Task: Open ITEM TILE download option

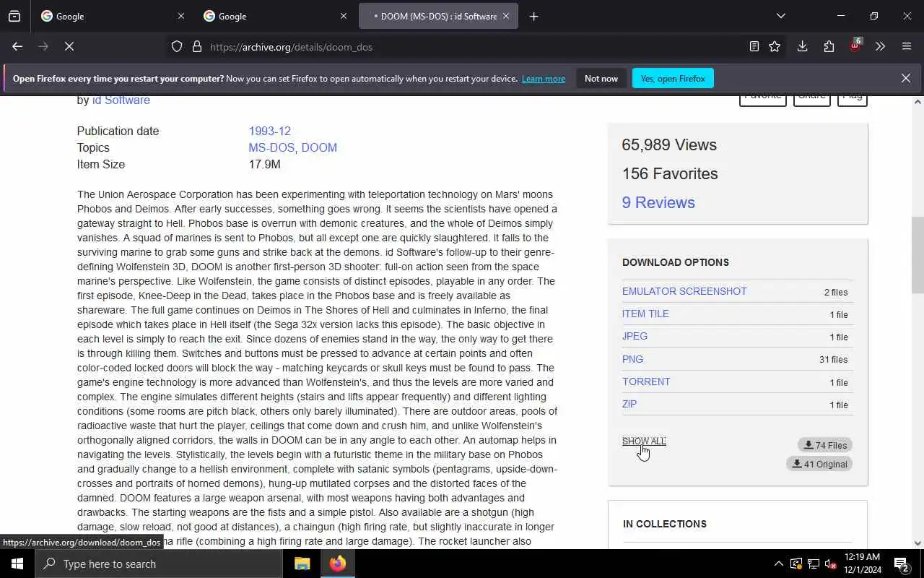Action: (x=645, y=314)
